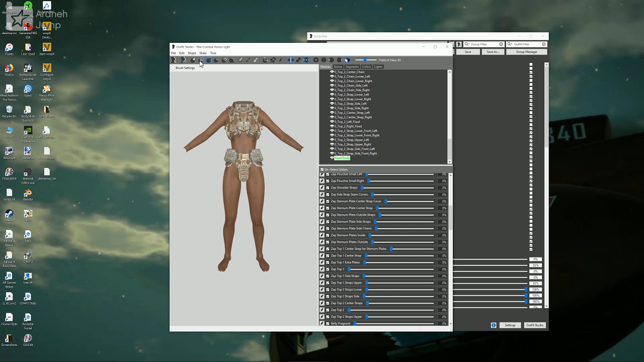Viewport: 644px width, 362px height.
Task: Open the File menu
Action: click(x=174, y=53)
